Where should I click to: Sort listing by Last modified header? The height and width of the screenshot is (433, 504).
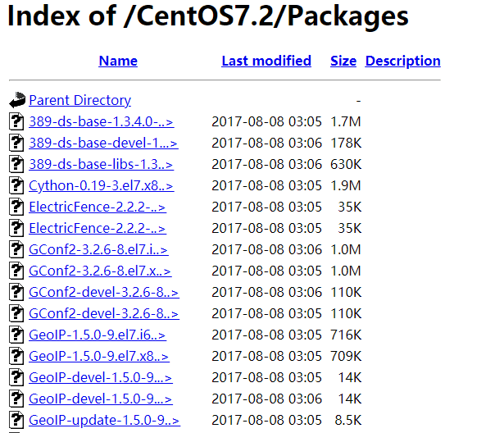coord(266,61)
